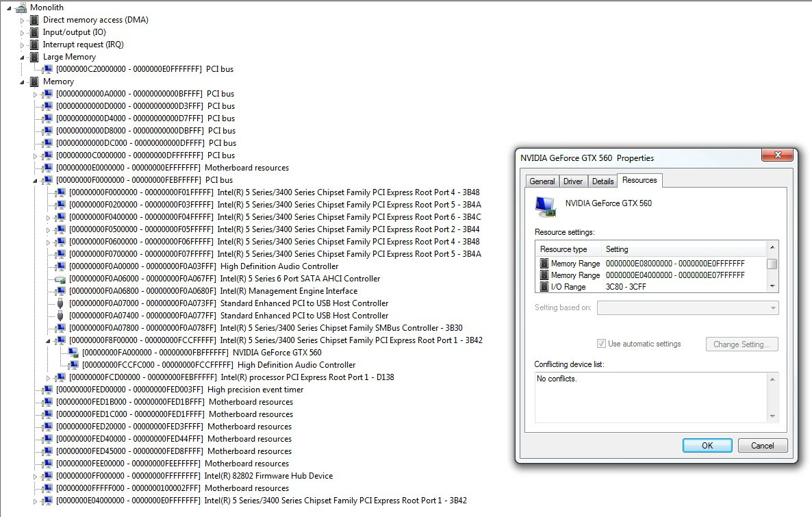812x517 pixels.
Task: Select Root Port 2 - 3B44 row
Action: coord(275,229)
